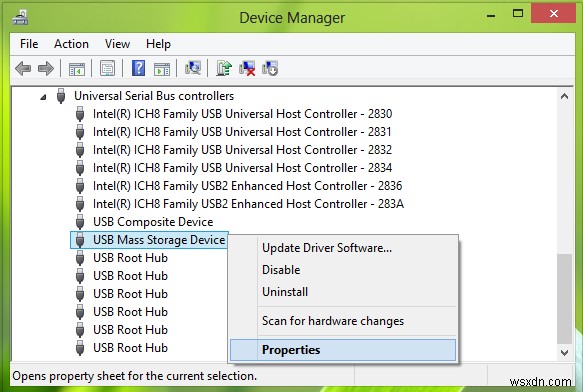
Task: Click the Universal Serial Bus controllers category icon
Action: [61, 96]
